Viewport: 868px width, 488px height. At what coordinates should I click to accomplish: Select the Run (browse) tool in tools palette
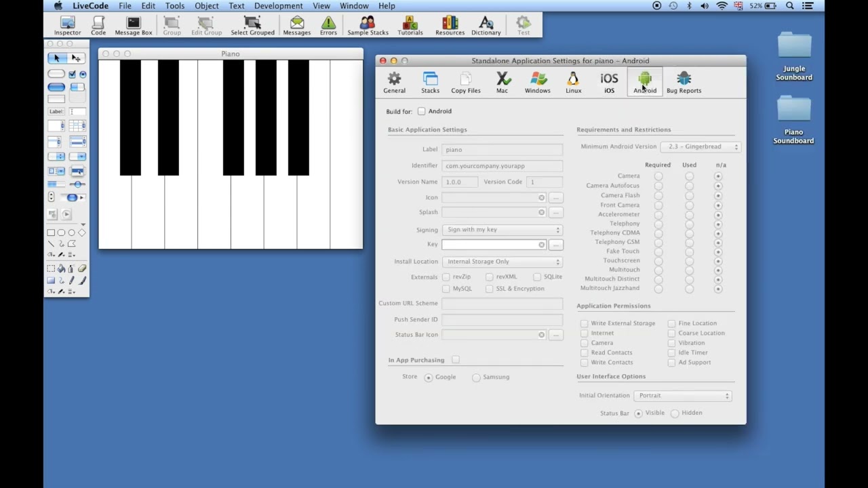pyautogui.click(x=57, y=58)
